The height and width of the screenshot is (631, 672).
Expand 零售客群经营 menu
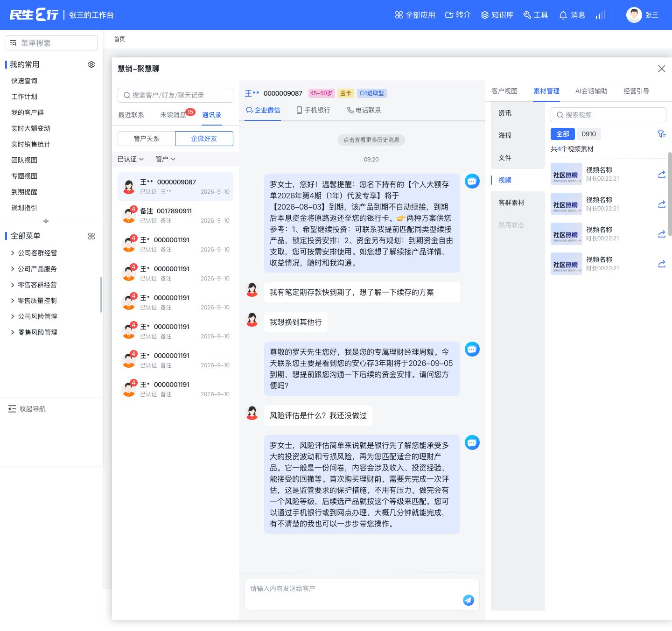pos(34,285)
